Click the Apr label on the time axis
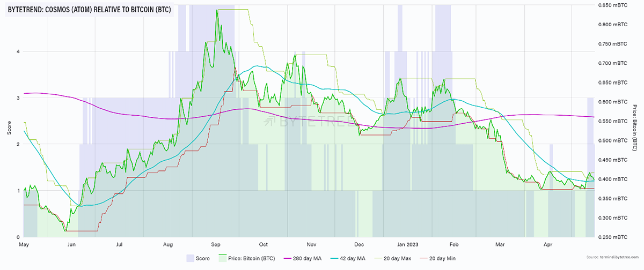 point(549,244)
